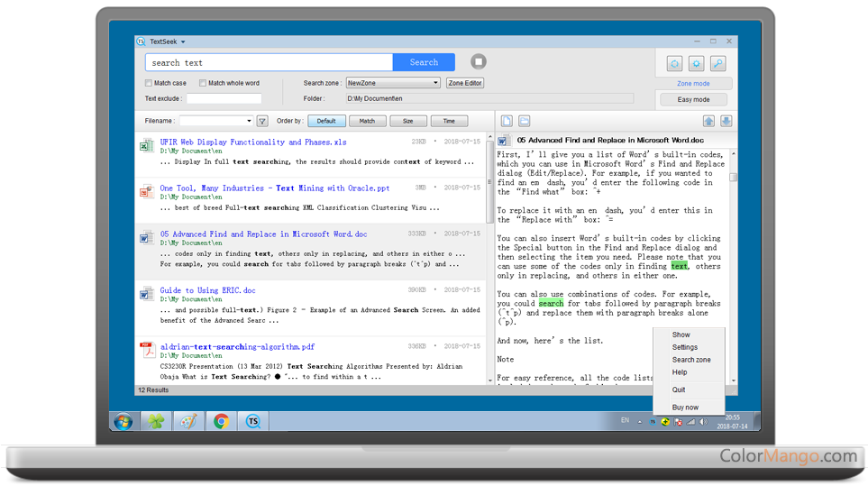The width and height of the screenshot is (868, 486).
Task: Open document with the file icon in preview toolbar
Action: [507, 121]
